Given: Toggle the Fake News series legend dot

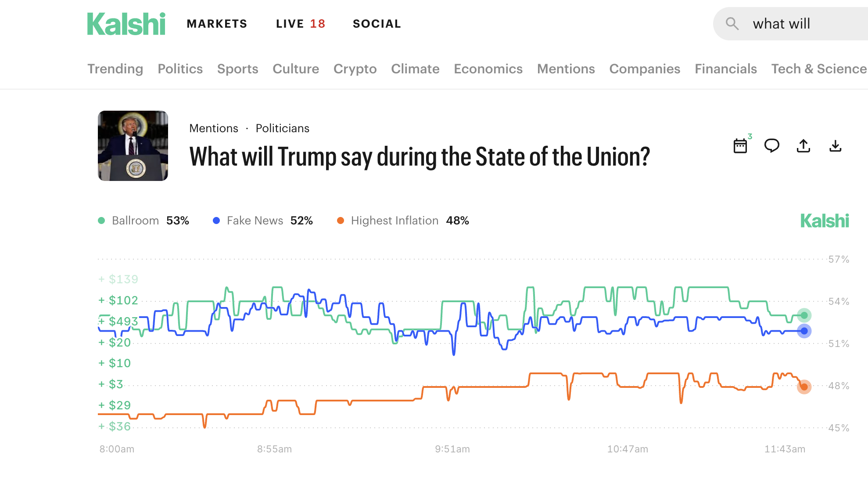Looking at the screenshot, I should [216, 220].
